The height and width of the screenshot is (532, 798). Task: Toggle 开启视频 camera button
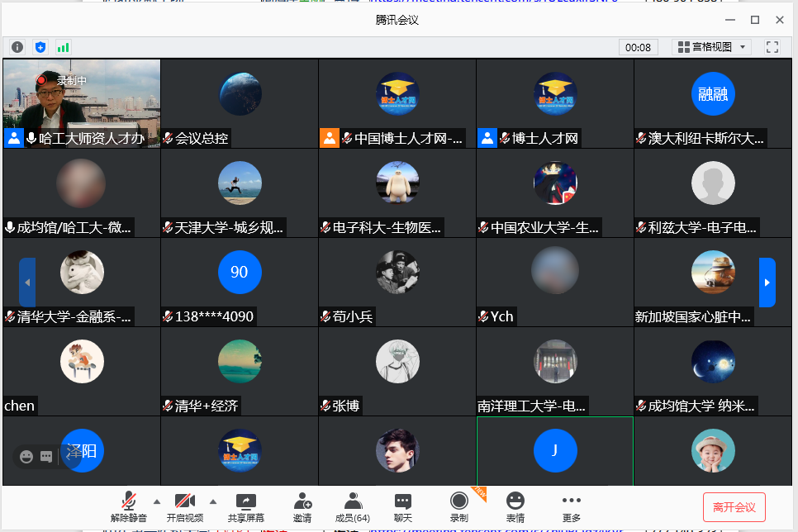point(185,507)
